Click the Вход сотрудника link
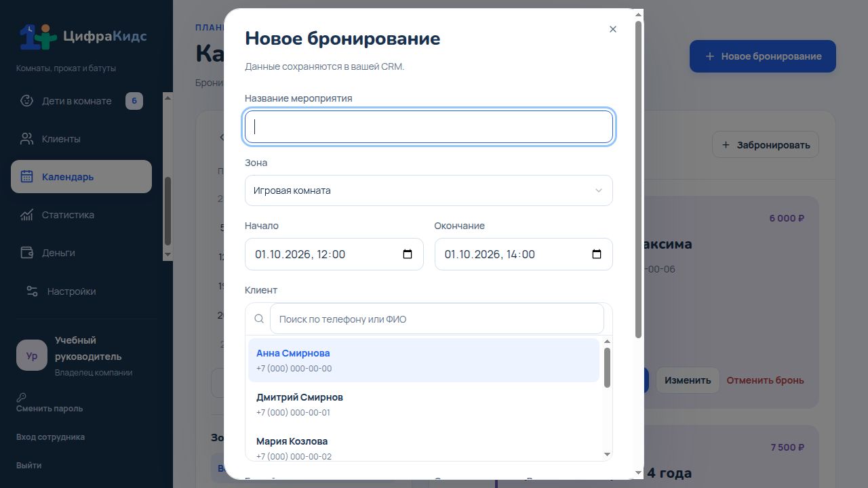The height and width of the screenshot is (488, 868). click(50, 437)
